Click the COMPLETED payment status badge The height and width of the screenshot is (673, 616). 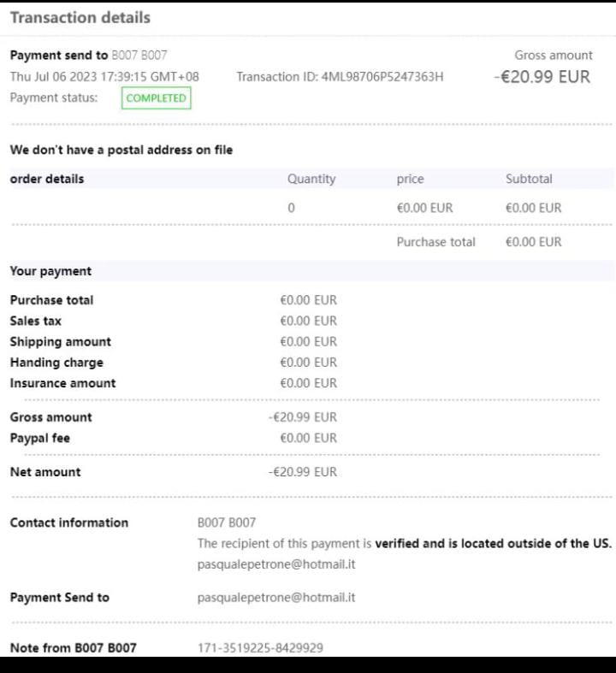(156, 98)
